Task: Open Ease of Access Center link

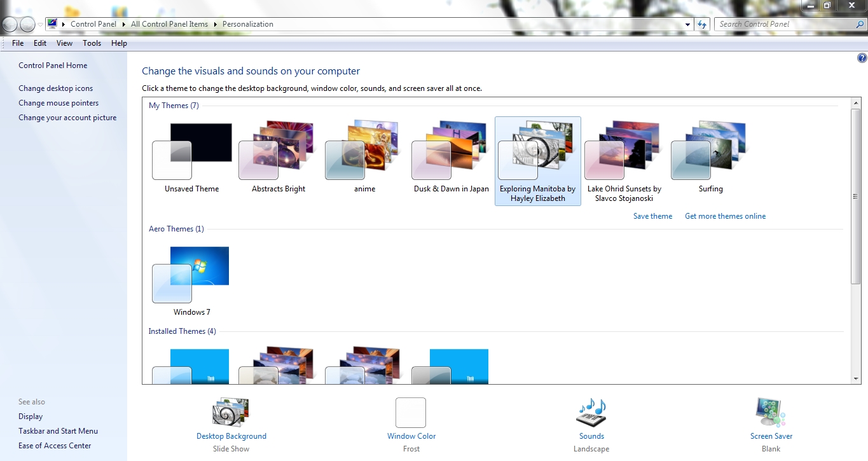Action: (55, 446)
